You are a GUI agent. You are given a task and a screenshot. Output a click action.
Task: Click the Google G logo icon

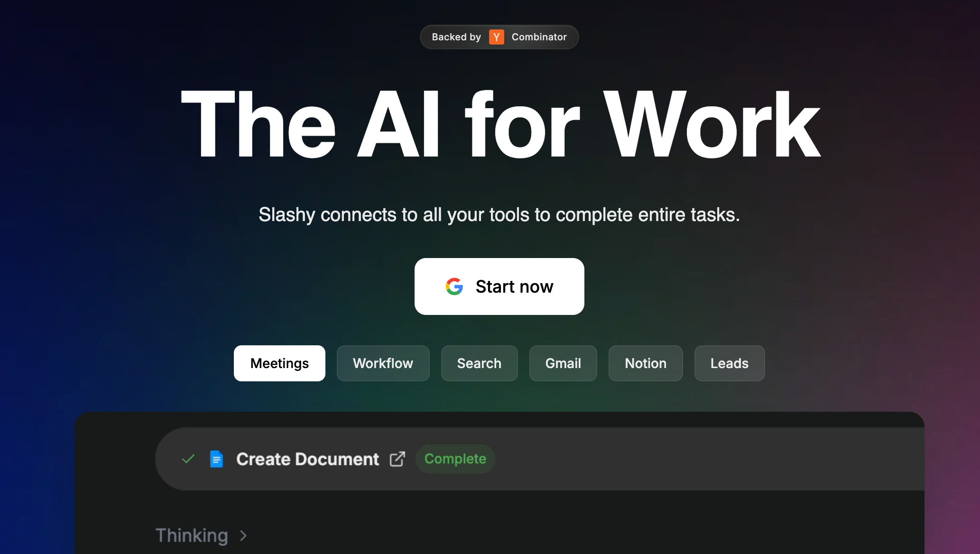tap(454, 286)
